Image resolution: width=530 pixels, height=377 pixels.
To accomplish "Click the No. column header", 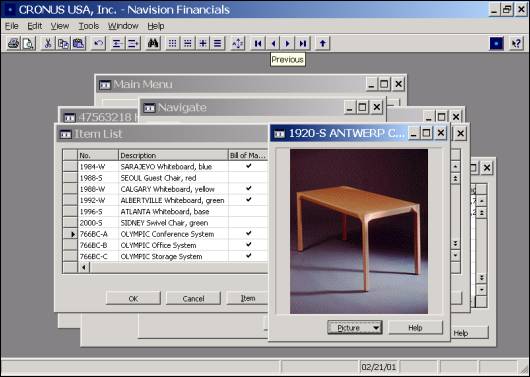I will (x=98, y=156).
